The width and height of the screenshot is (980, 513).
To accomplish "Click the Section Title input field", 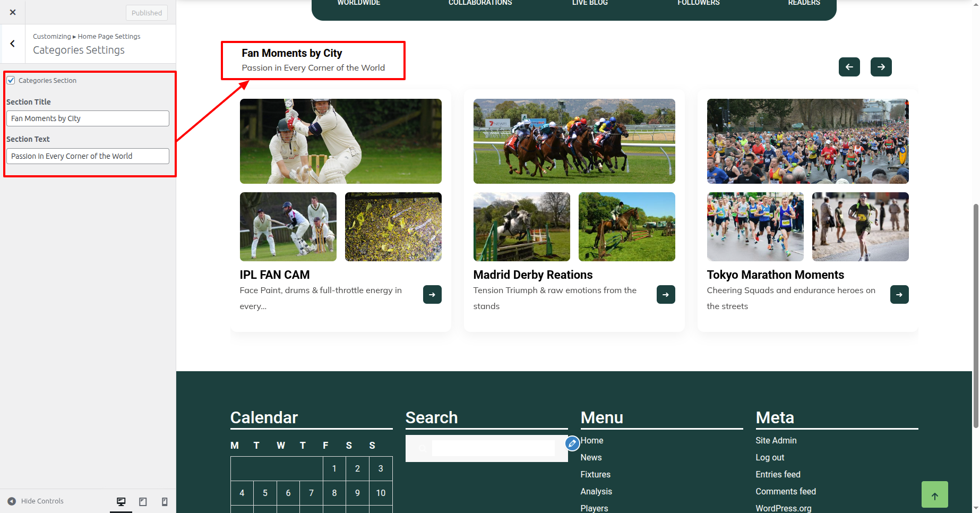I will (88, 118).
